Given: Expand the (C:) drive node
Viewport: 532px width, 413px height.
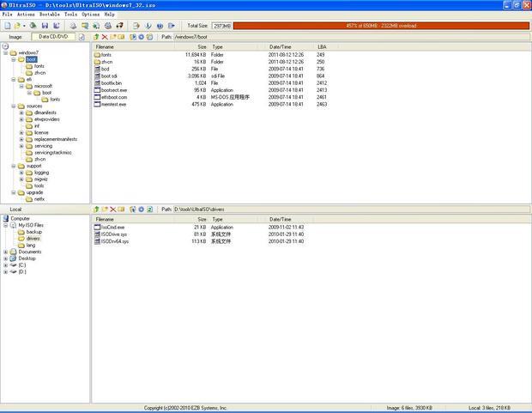Looking at the screenshot, I should [x=6, y=265].
